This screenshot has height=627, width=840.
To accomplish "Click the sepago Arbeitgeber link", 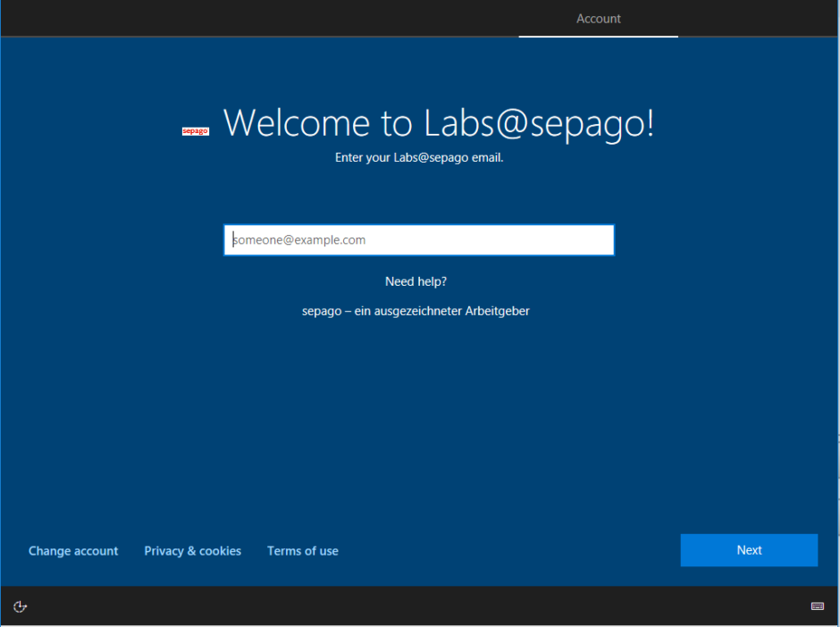I will 416,310.
